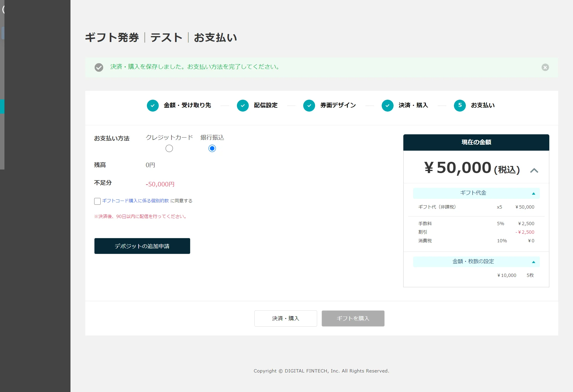This screenshot has height=392, width=573.
Task: Go to 決済・購入 step label in stepper
Action: (413, 105)
